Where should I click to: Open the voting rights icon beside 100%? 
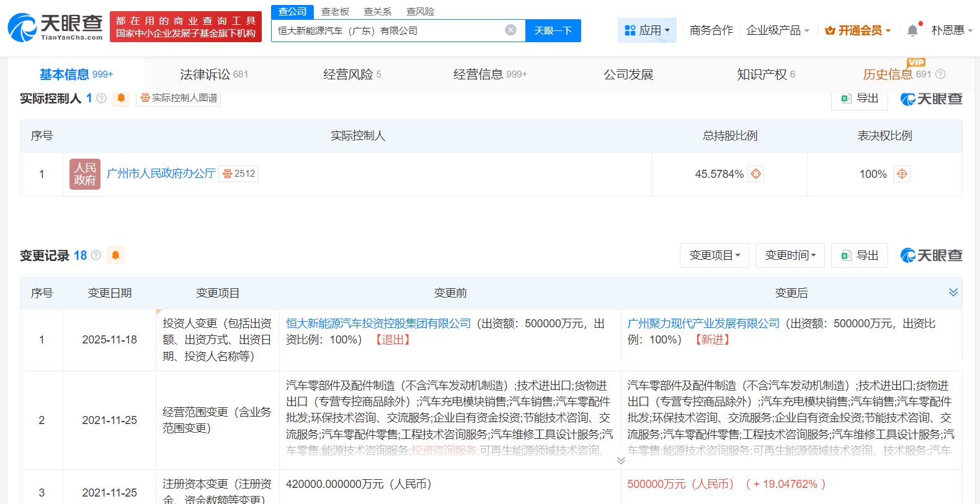click(902, 174)
